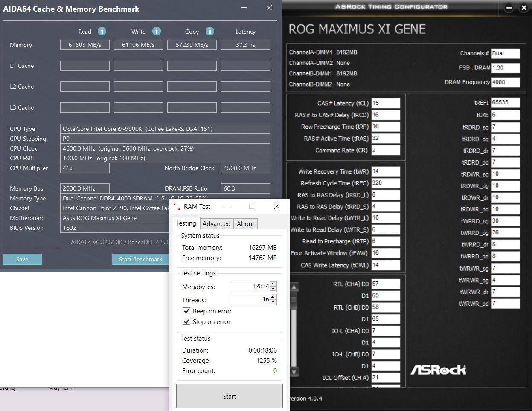The image size is (532, 411).
Task: Click the tREFI value field showing 65535
Action: pos(506,103)
